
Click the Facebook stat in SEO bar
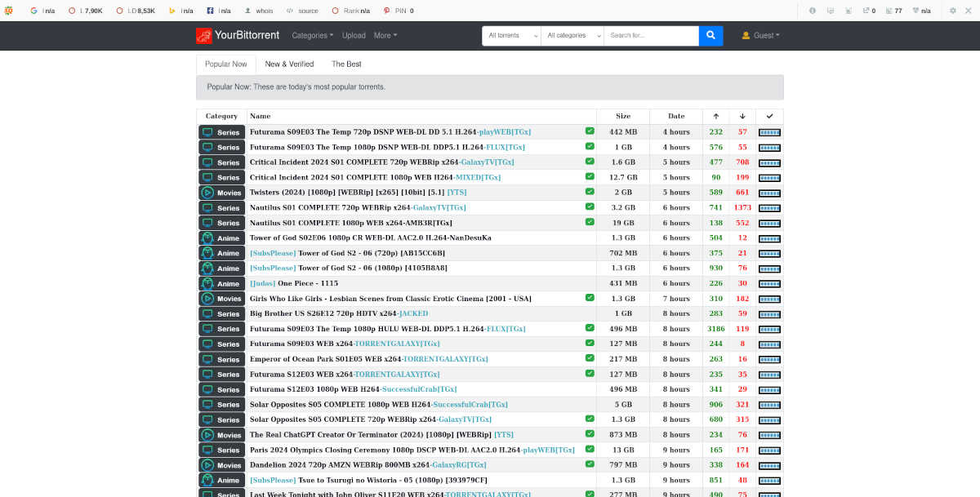[219, 11]
